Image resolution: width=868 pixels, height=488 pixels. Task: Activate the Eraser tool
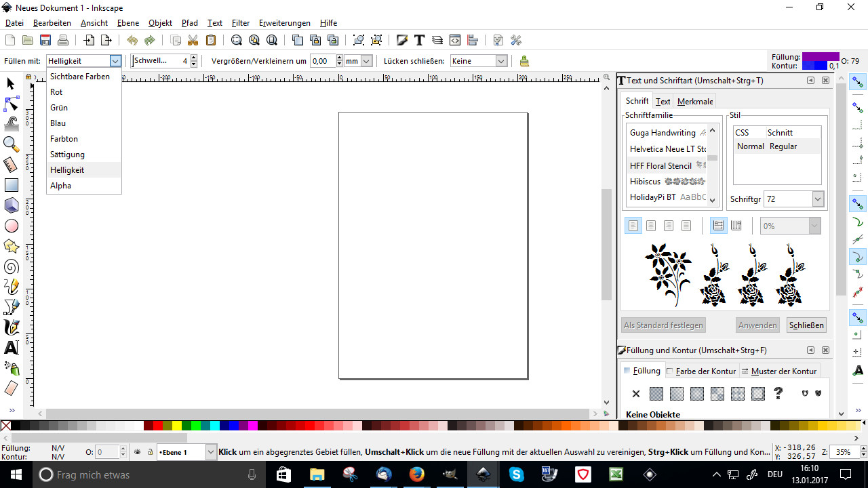tap(12, 388)
